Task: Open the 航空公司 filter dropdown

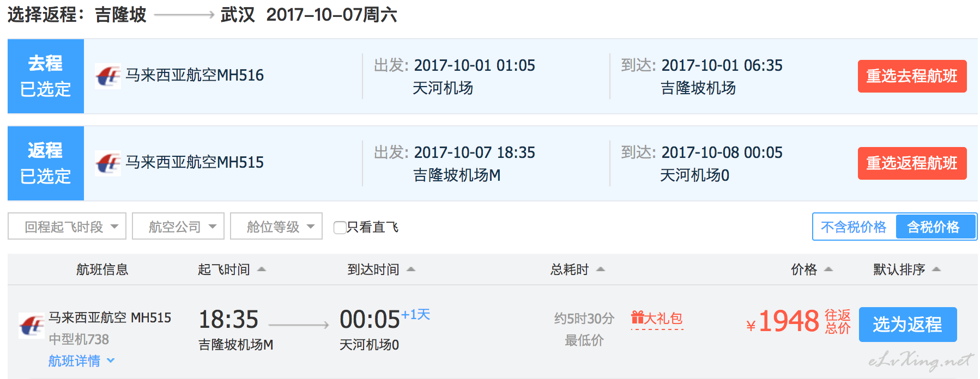Action: [178, 226]
